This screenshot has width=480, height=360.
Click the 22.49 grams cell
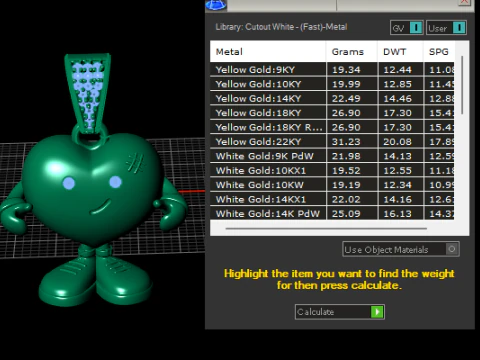tap(352, 98)
